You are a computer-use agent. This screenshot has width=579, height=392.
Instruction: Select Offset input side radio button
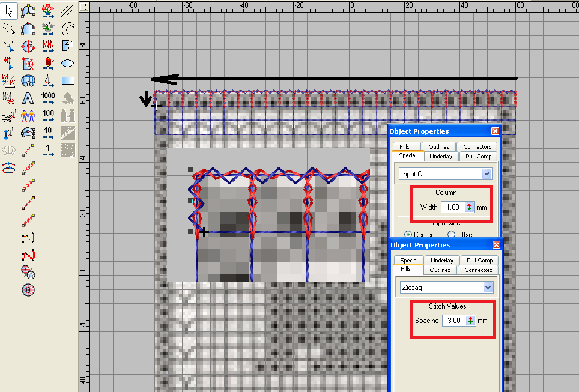pos(452,235)
